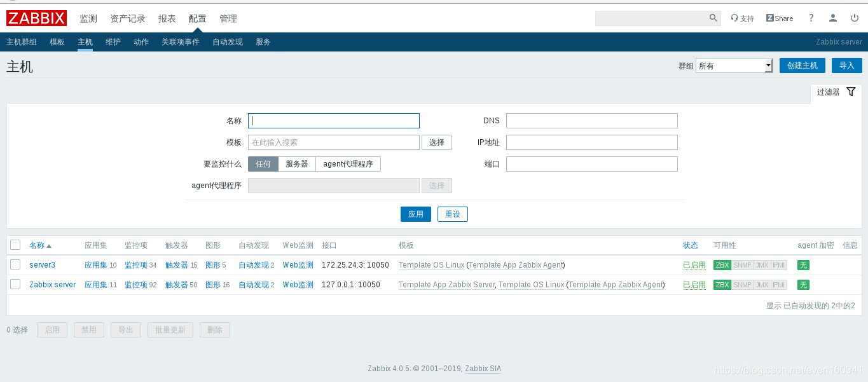The height and width of the screenshot is (382, 868).
Task: Click the JMX badge for server3
Action: click(762, 265)
